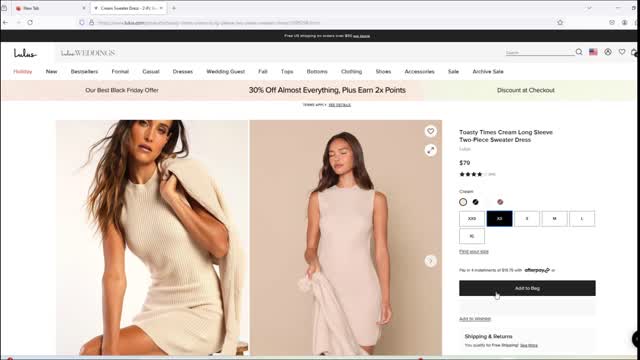Open the Formal menu

pos(120,71)
